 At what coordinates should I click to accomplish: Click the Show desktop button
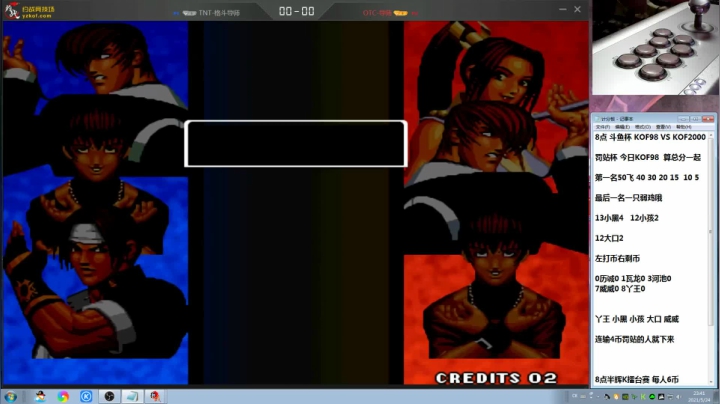(x=716, y=397)
